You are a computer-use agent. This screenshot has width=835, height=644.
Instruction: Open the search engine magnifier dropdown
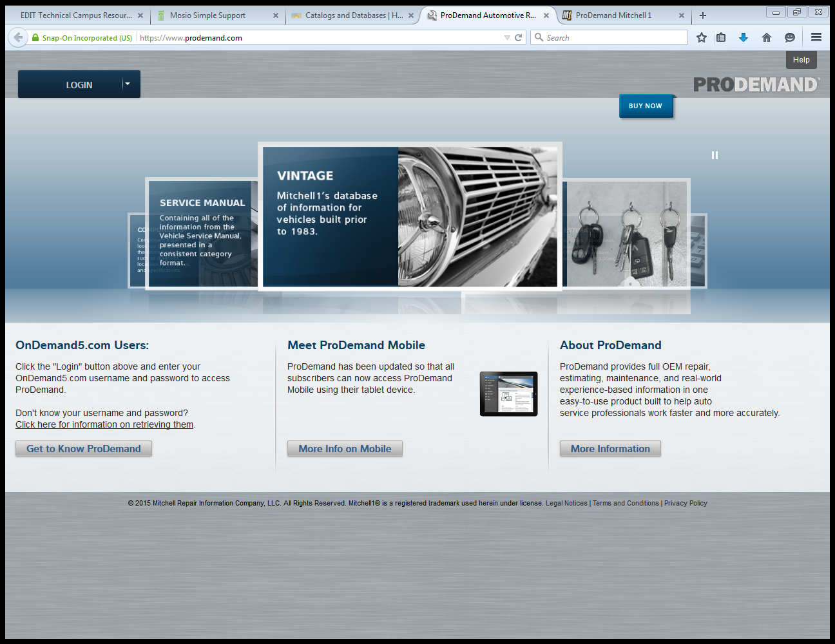(x=539, y=37)
